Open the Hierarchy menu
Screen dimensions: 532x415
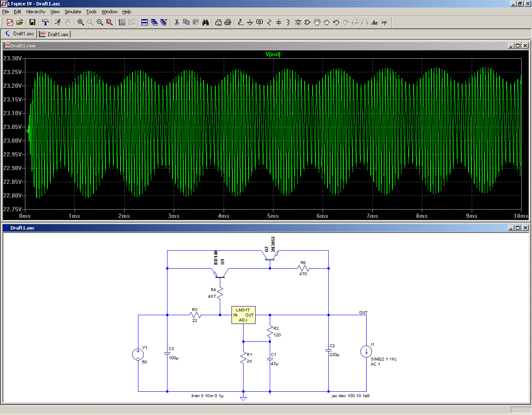pyautogui.click(x=36, y=12)
